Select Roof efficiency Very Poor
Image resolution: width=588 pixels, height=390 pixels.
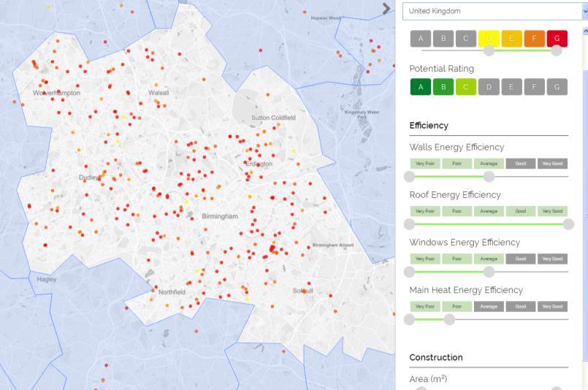pyautogui.click(x=425, y=211)
